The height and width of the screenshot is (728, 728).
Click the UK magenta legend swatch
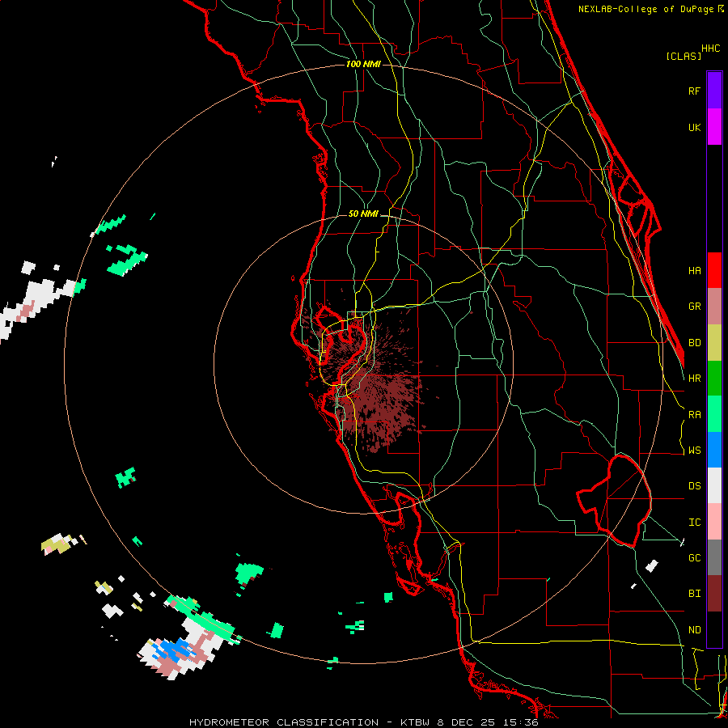click(714, 127)
